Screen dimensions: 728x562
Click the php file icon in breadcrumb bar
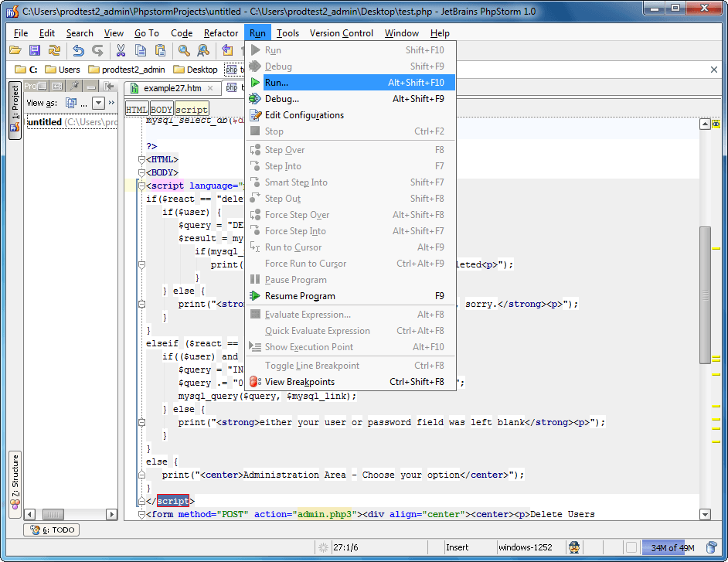(232, 70)
